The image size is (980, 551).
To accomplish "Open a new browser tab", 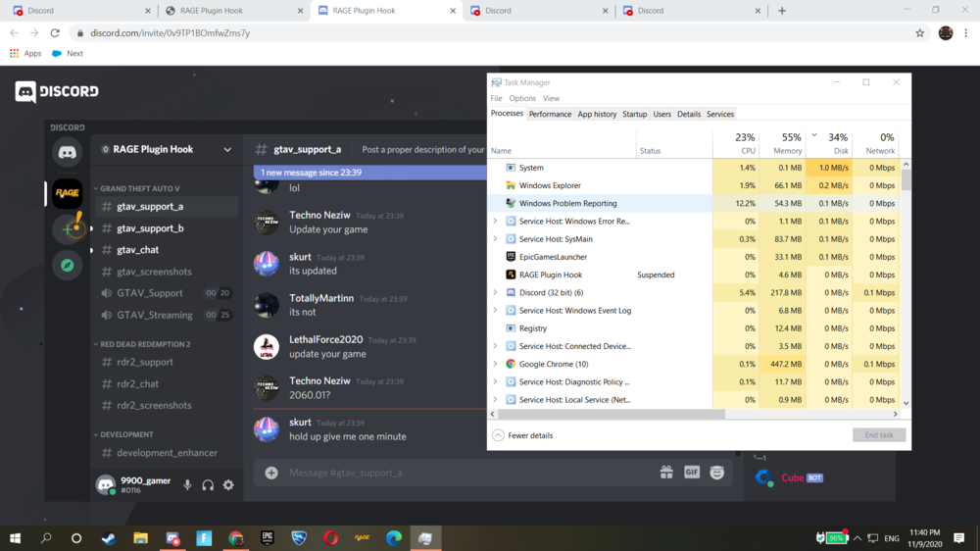I will [x=782, y=11].
